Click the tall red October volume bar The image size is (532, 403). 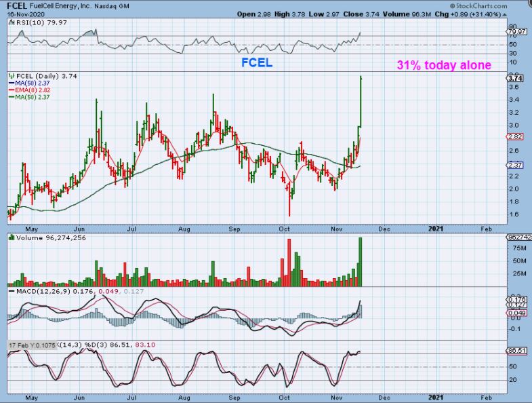tap(289, 263)
